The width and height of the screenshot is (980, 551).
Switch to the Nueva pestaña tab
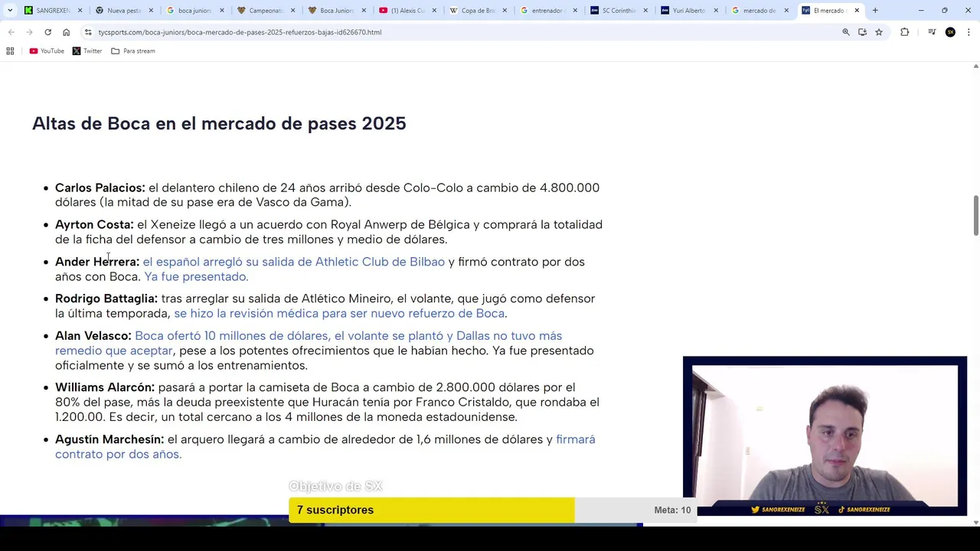coord(122,11)
